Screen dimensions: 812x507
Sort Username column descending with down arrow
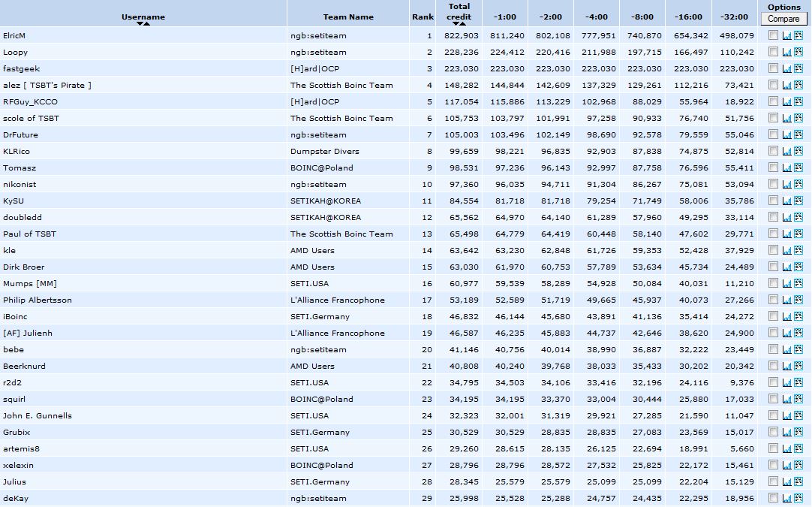coord(140,24)
